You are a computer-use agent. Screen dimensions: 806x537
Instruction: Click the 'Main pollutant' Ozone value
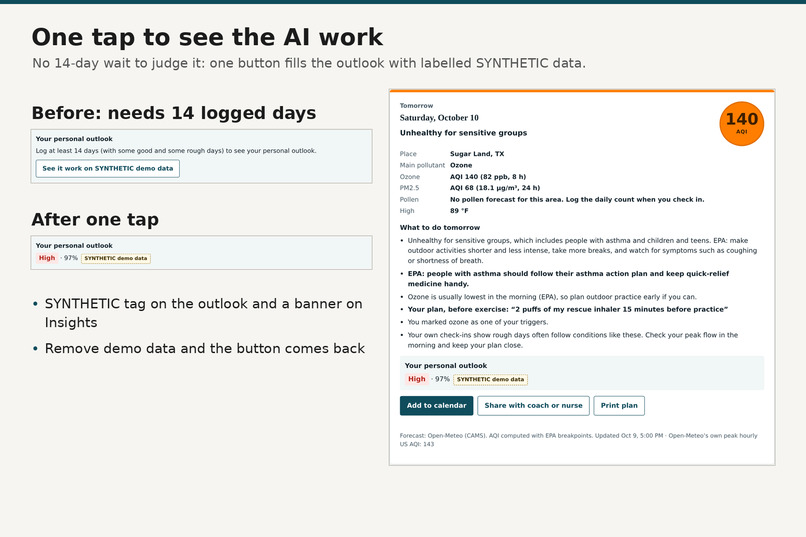coord(461,165)
